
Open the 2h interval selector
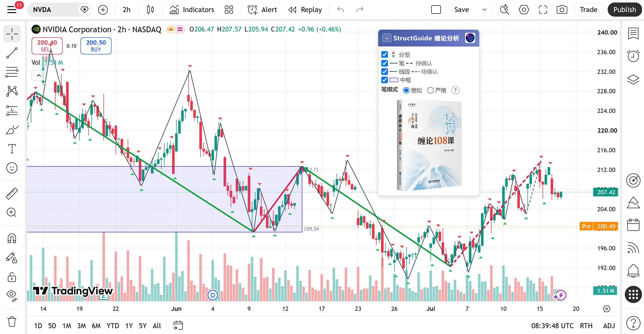tap(126, 10)
